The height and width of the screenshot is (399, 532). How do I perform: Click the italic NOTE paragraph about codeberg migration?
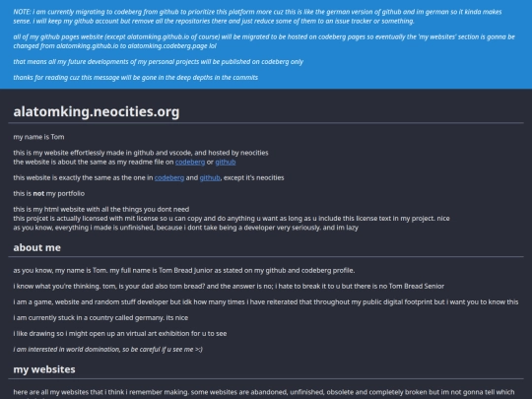(257, 17)
